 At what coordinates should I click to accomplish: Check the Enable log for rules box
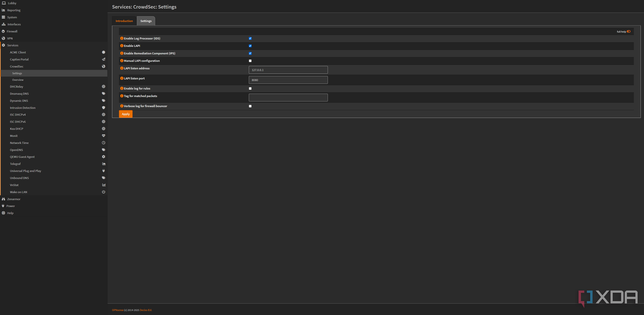(x=250, y=89)
